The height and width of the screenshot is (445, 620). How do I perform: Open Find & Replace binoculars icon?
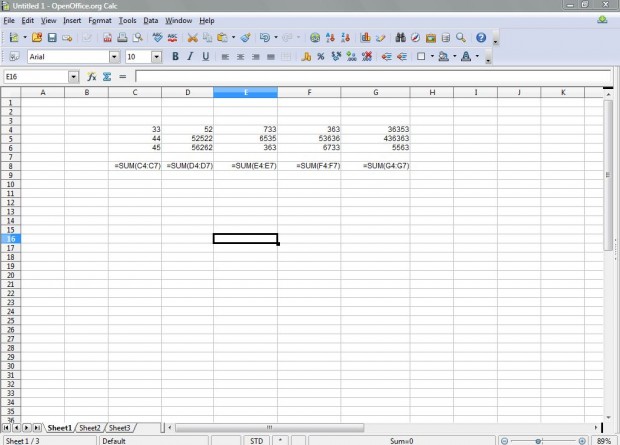point(400,38)
